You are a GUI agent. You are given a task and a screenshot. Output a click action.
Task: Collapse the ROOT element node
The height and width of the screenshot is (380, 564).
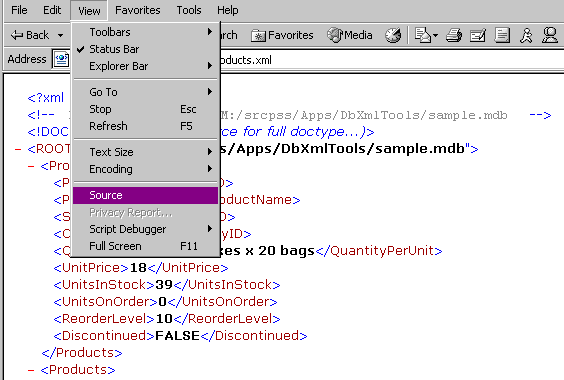18,149
